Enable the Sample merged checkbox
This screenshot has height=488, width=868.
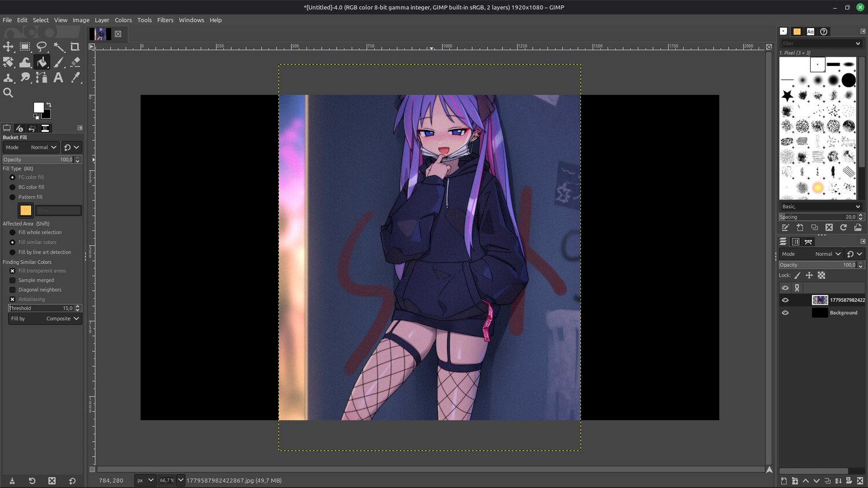click(12, 280)
